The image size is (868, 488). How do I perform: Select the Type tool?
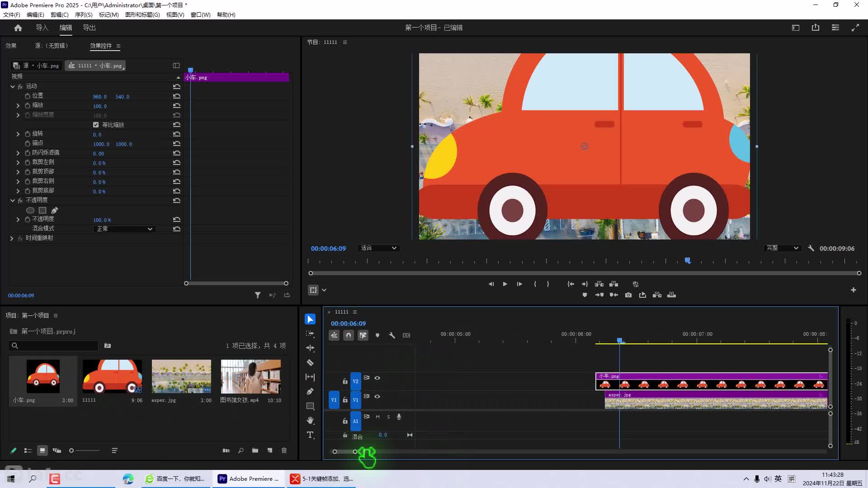(x=310, y=435)
